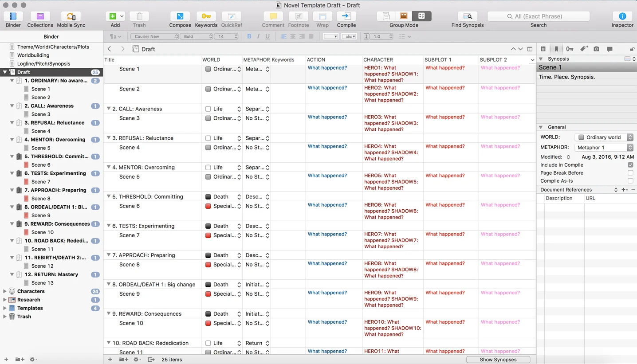
Task: Set text alignment to left
Action: (x=284, y=36)
